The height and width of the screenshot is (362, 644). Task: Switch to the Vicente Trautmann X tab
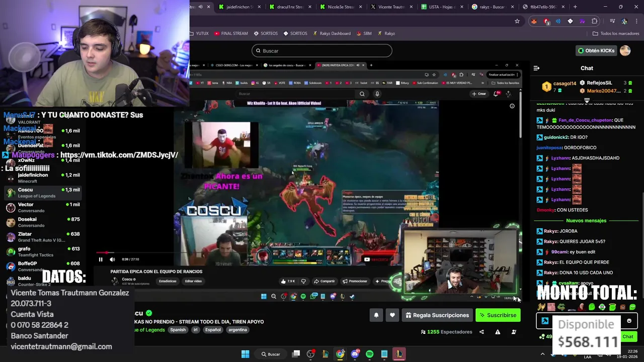pyautogui.click(x=390, y=7)
